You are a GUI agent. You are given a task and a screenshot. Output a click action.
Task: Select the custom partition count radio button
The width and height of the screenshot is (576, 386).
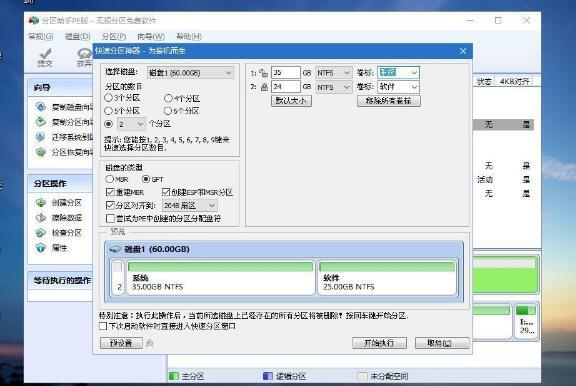pyautogui.click(x=108, y=124)
